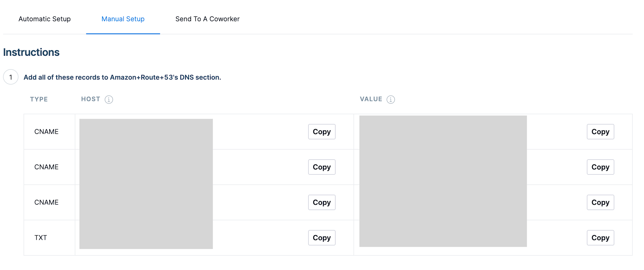
Task: Copy the first CNAME host
Action: pyautogui.click(x=322, y=132)
